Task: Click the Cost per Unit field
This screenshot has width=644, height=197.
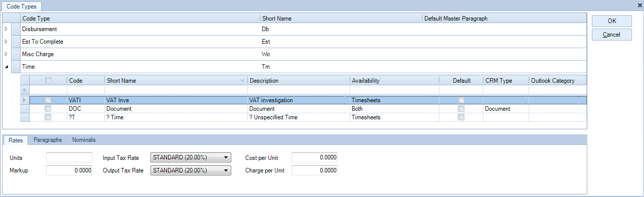Action: 314,157
